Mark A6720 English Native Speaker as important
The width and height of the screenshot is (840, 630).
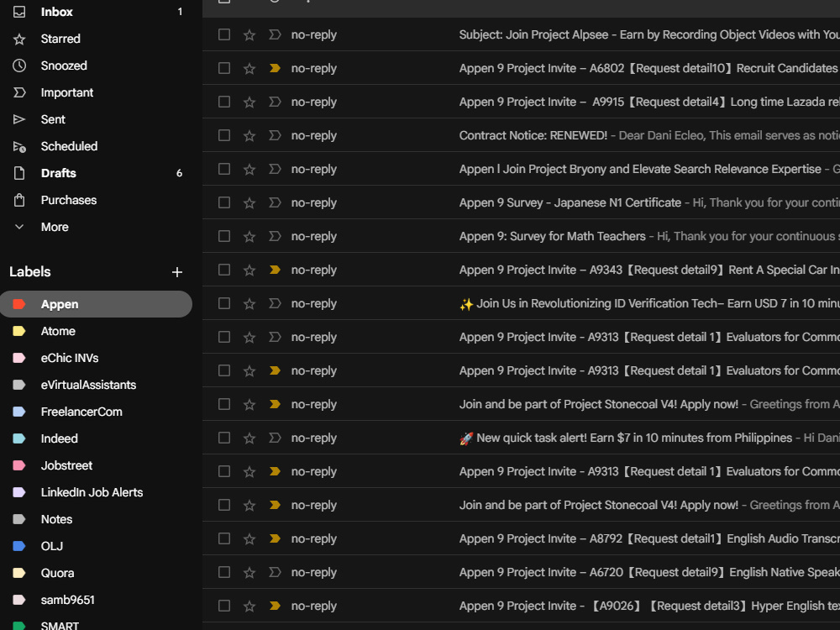coord(275,572)
